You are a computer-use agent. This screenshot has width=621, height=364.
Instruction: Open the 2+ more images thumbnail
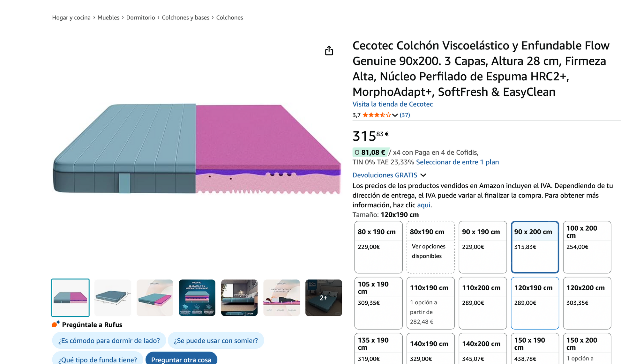point(323,298)
